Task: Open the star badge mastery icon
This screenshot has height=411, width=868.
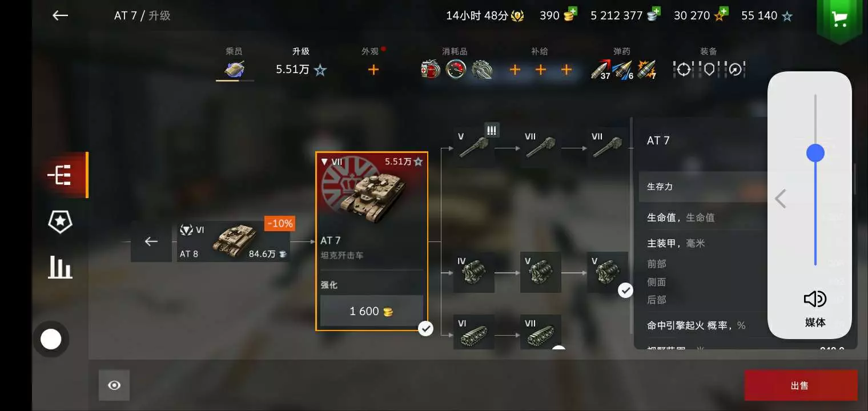Action: 59,221
